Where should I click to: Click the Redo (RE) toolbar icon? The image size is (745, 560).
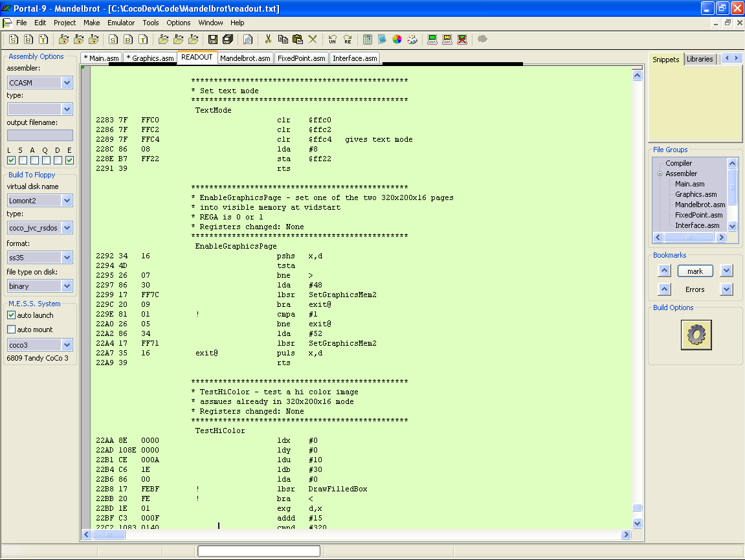(348, 39)
